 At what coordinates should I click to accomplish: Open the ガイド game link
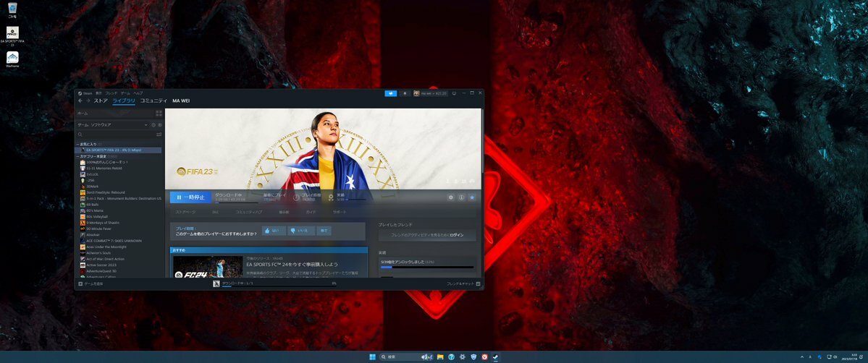pyautogui.click(x=311, y=212)
